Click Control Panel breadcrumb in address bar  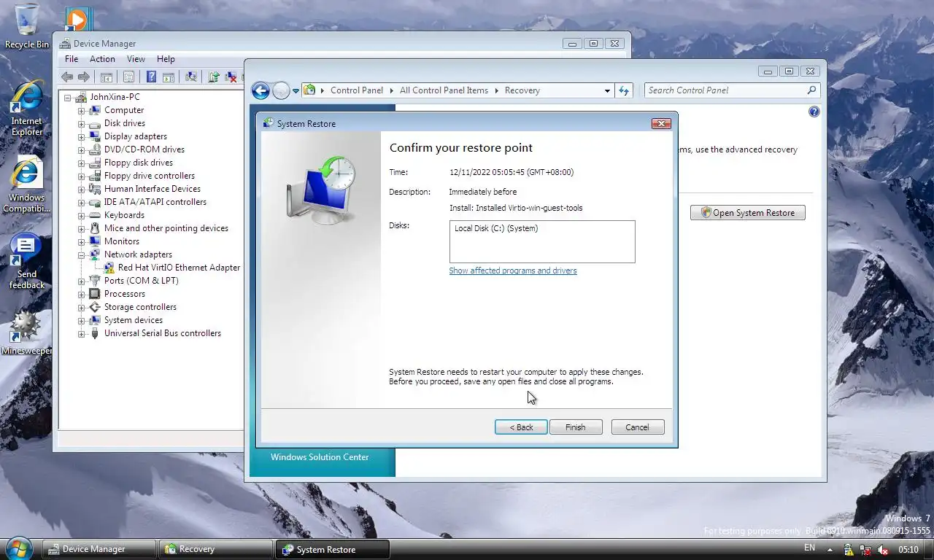point(356,90)
